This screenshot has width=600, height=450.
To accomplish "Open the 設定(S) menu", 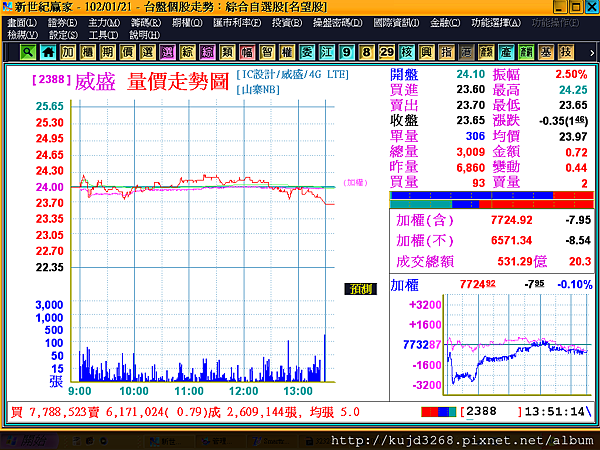I will 63,35.
